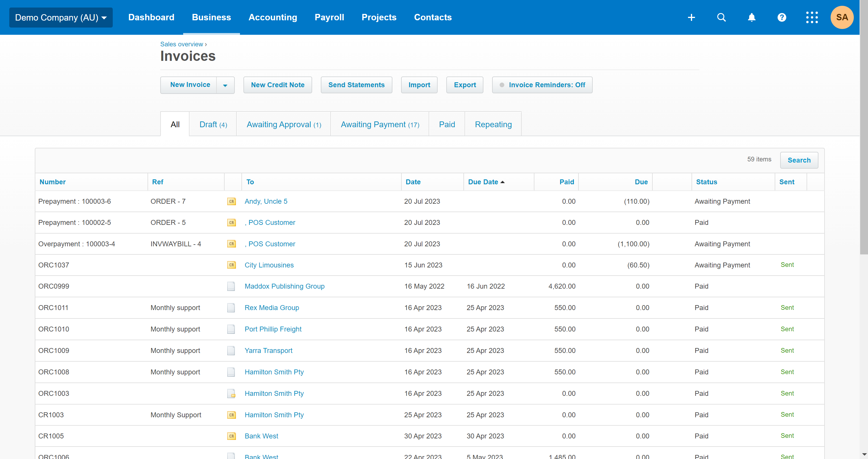Click the scrollbar down arrow

point(864,455)
